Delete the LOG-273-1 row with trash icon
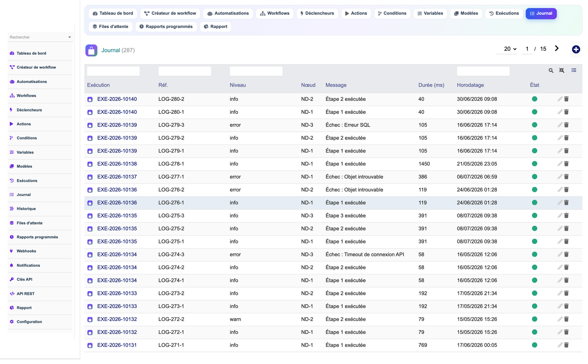Viewport: 588px width, 364px height. (x=566, y=306)
